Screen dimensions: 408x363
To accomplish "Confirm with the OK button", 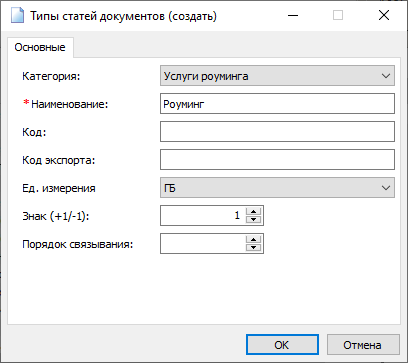I will pyautogui.click(x=282, y=345).
